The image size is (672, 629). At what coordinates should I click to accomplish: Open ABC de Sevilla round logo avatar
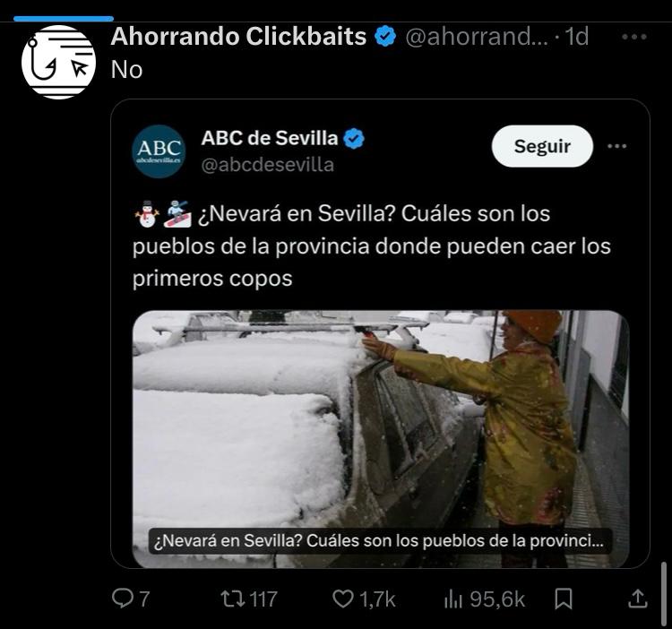click(159, 151)
